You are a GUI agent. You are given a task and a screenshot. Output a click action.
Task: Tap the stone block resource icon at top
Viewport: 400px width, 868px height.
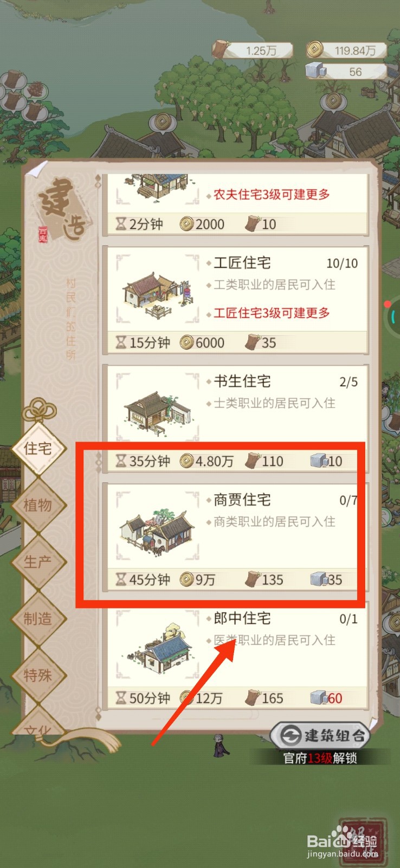point(315,71)
